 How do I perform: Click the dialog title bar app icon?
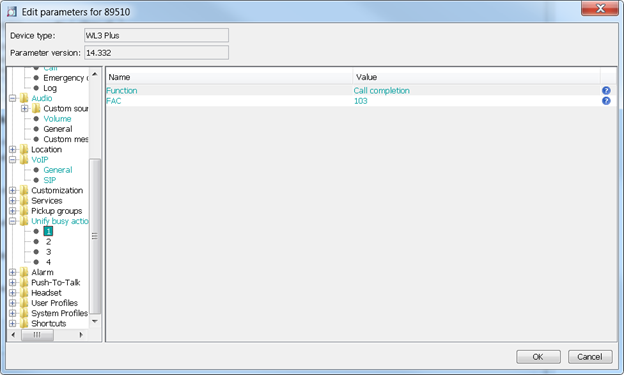click(x=12, y=12)
